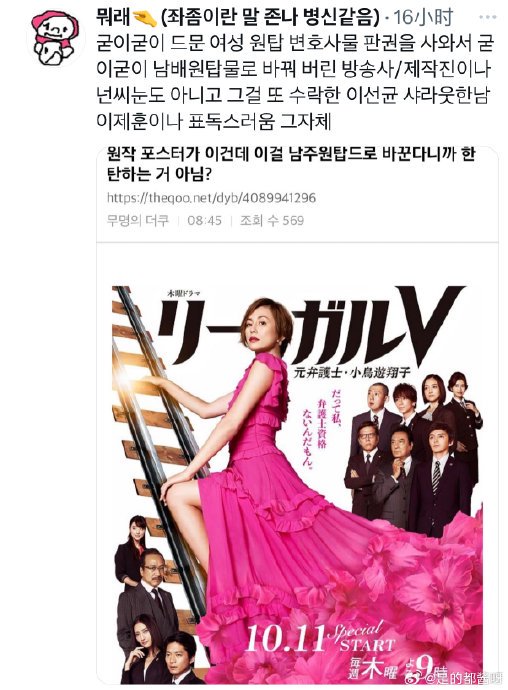Viewport: 508px width, 690px height.
Task: Click the リーガルV title on the poster
Action: 310,324
